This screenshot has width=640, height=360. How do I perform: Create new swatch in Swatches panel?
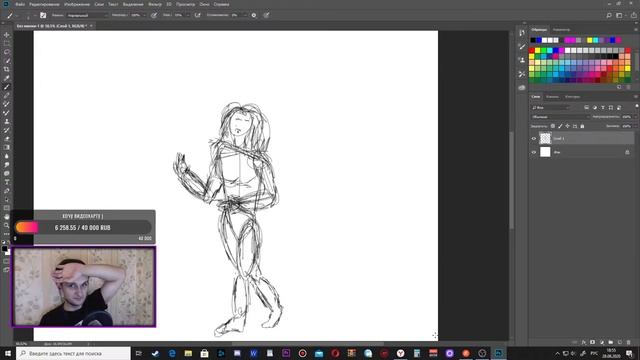pos(619,87)
